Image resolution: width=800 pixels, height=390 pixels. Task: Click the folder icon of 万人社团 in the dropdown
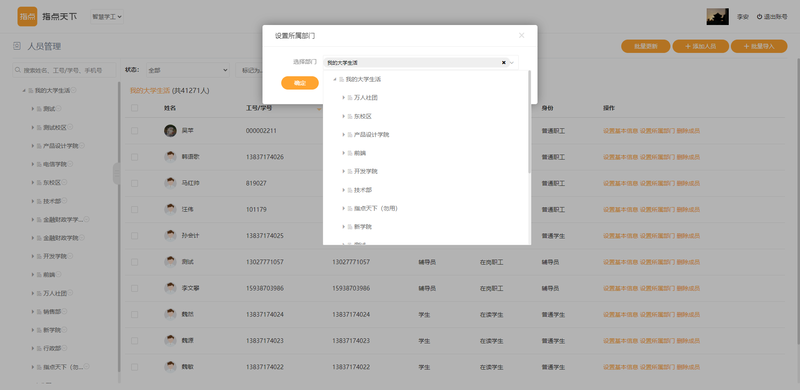point(350,98)
